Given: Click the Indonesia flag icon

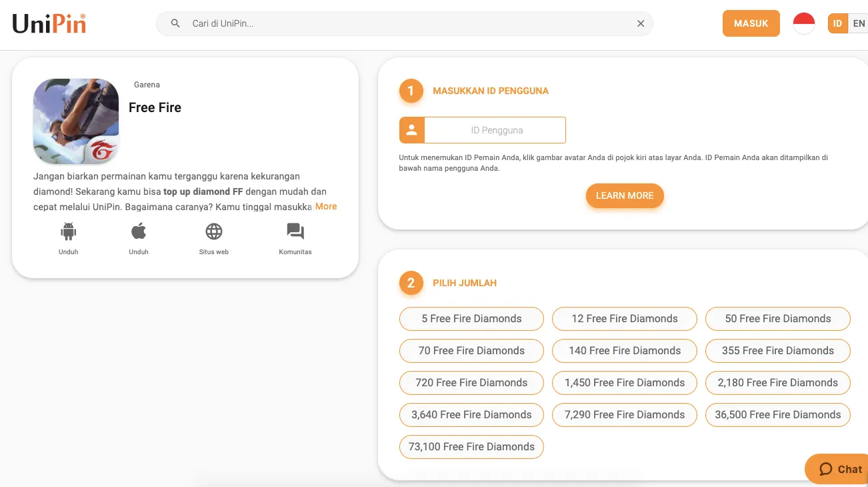Looking at the screenshot, I should coord(804,23).
